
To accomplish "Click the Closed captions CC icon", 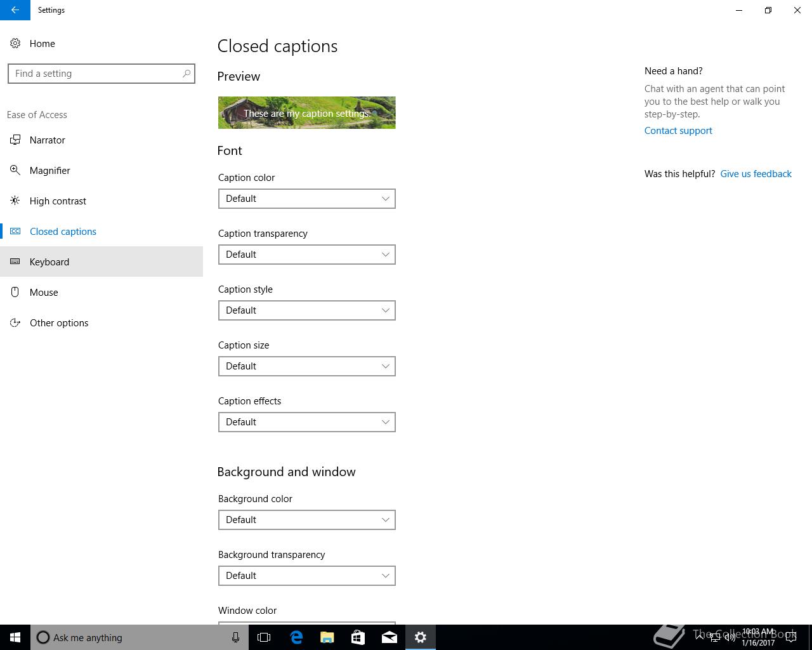I will tap(15, 231).
